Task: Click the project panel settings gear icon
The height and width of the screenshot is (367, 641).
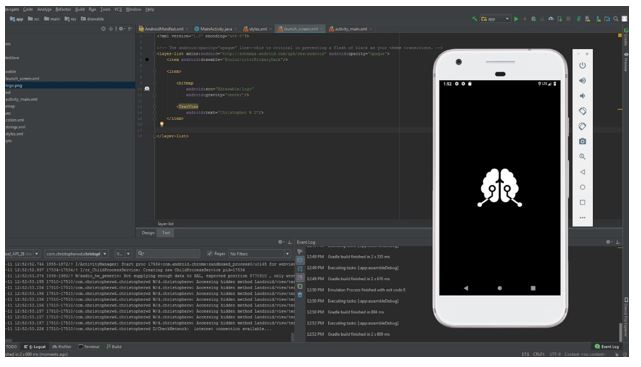Action: [x=121, y=29]
